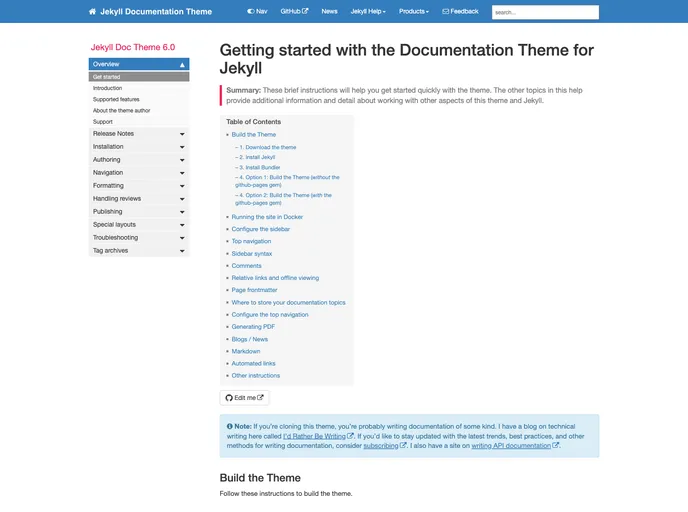The width and height of the screenshot is (688, 512).
Task: Select the Get started sidebar item
Action: tap(139, 77)
